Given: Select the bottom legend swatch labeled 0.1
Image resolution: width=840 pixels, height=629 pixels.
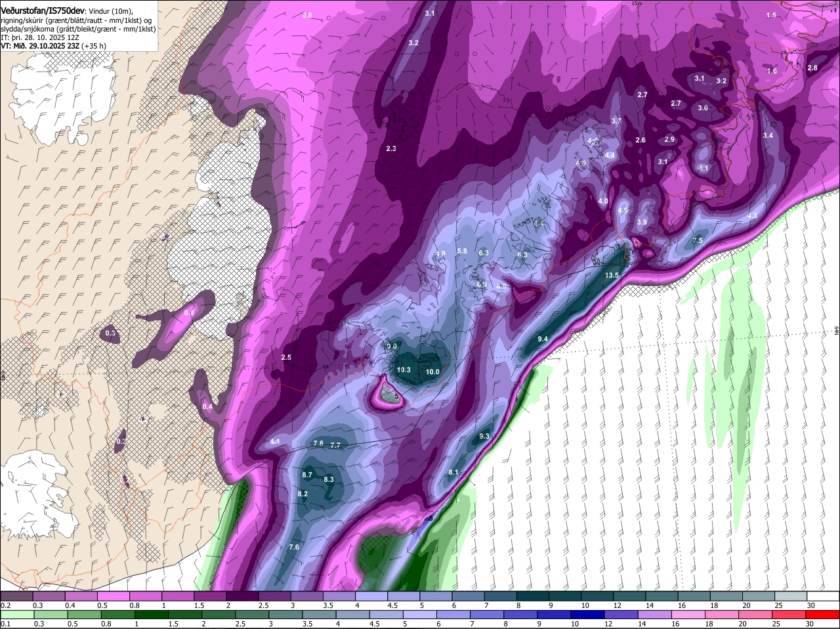Looking at the screenshot, I should click(x=16, y=615).
